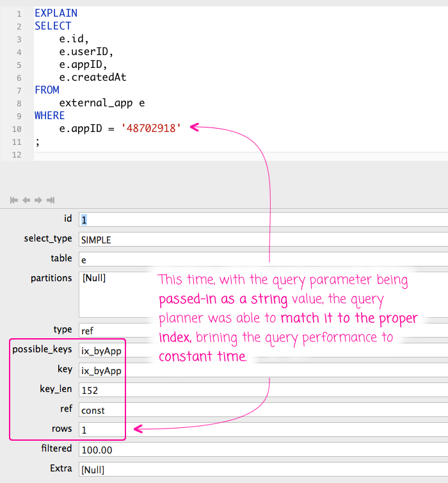Go to the first record arrow icon
The height and width of the screenshot is (483, 448).
pyautogui.click(x=14, y=200)
